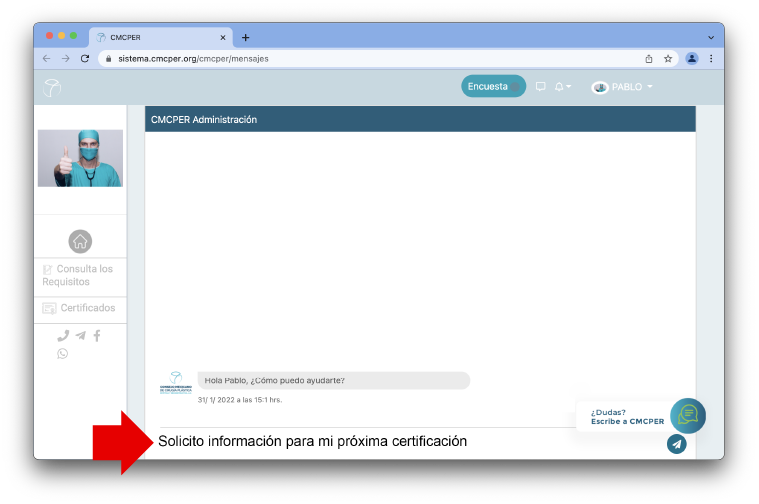Open Certificados menu item

[79, 308]
